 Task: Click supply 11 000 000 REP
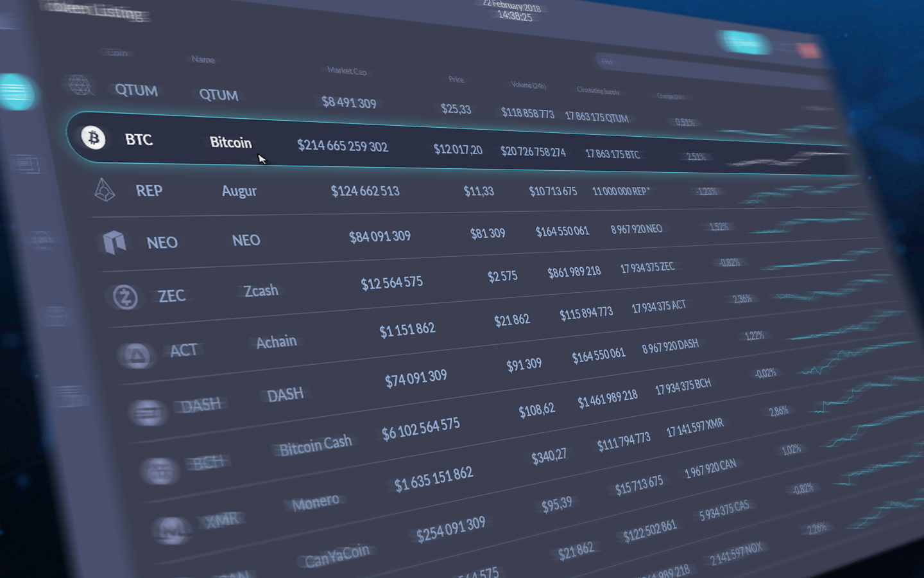(620, 191)
